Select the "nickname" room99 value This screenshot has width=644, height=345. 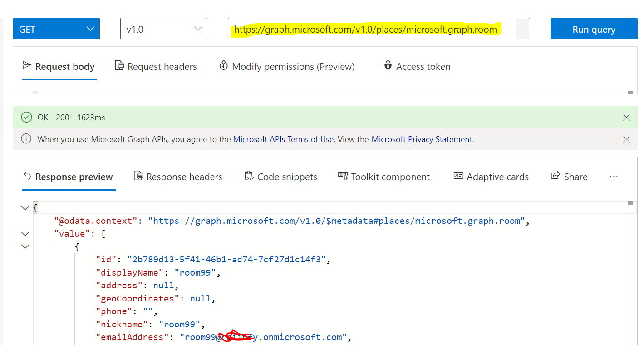click(180, 325)
